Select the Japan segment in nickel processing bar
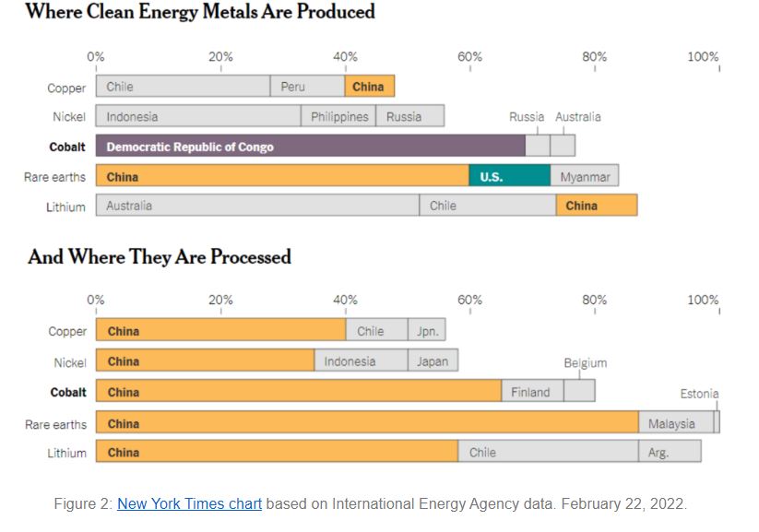 433,361
